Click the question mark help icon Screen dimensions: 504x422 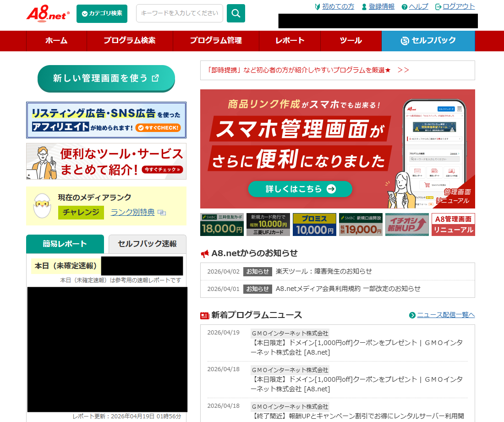[x=405, y=7]
